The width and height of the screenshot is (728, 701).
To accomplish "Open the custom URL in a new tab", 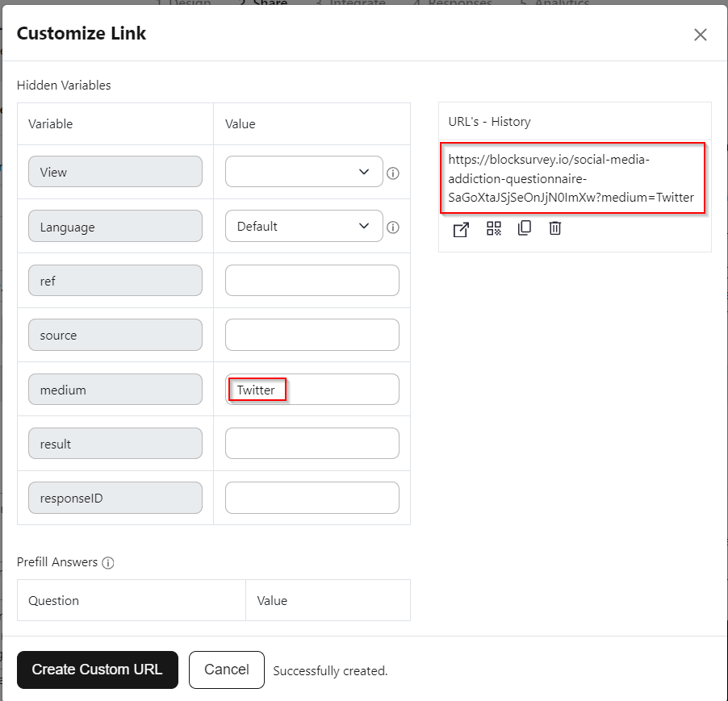I will click(461, 229).
